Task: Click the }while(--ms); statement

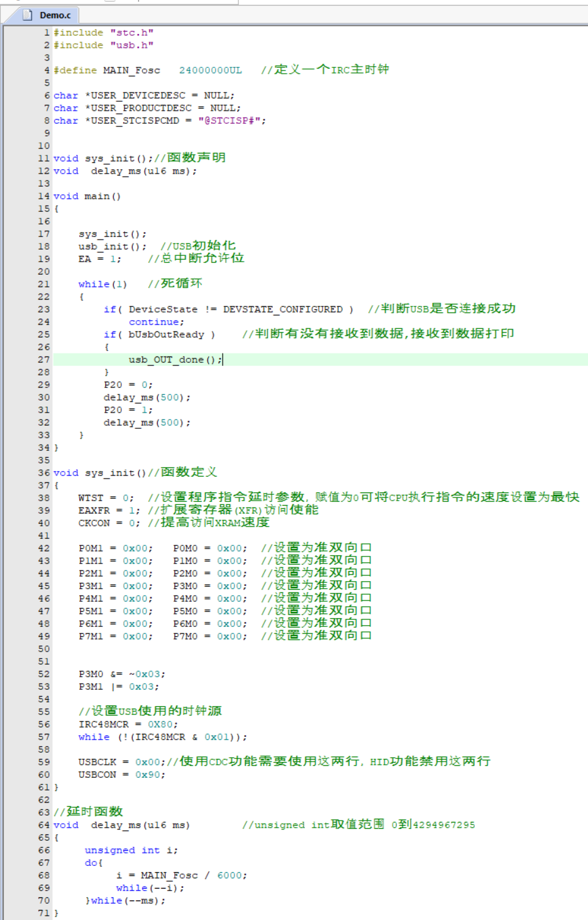Action: [125, 901]
